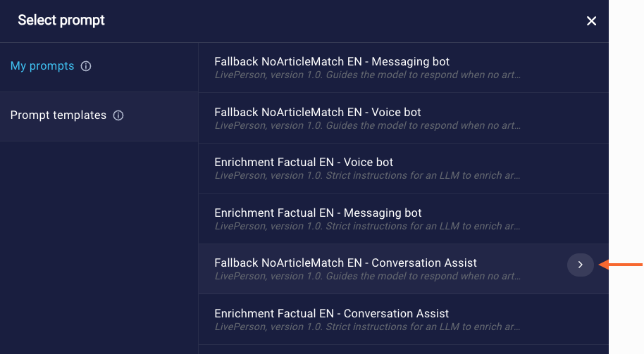Select Fallback NoArticleMatch EN - Voice bot
This screenshot has height=354, width=644.
pos(403,118)
